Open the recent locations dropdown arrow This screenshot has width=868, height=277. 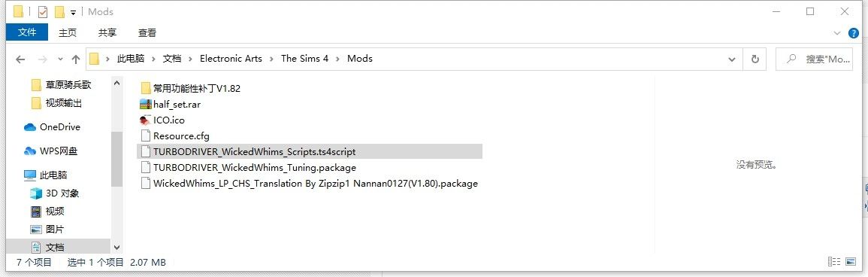[x=60, y=59]
